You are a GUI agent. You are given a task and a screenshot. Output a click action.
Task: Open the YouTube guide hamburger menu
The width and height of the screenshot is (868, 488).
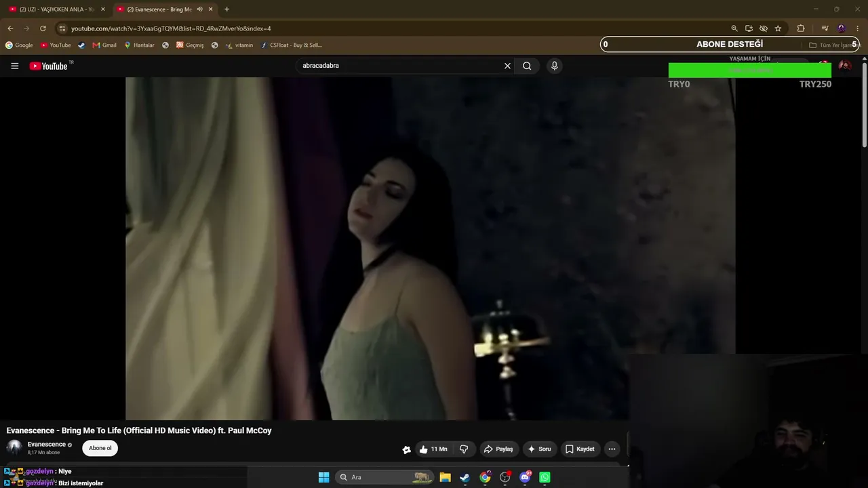15,66
